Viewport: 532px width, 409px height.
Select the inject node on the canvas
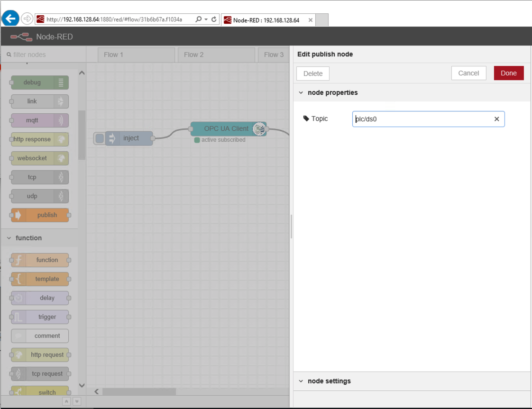click(x=129, y=138)
